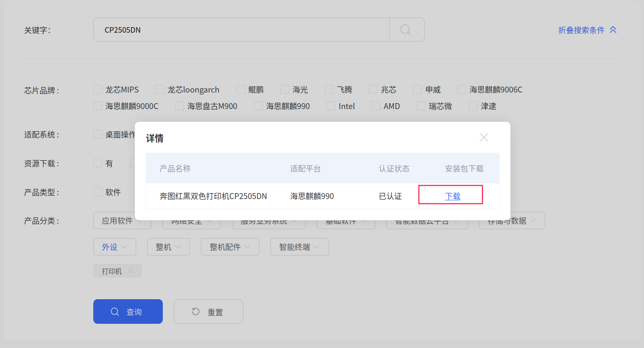The height and width of the screenshot is (348, 644).
Task: Collapse search conditions via 折叠搜索条件
Action: pos(587,30)
